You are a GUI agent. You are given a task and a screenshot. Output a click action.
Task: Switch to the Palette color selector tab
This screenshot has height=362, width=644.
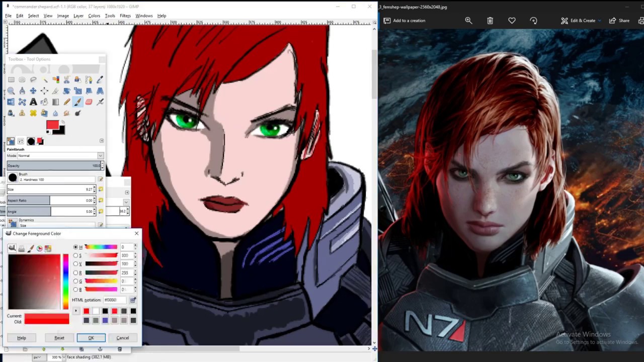pos(48,248)
